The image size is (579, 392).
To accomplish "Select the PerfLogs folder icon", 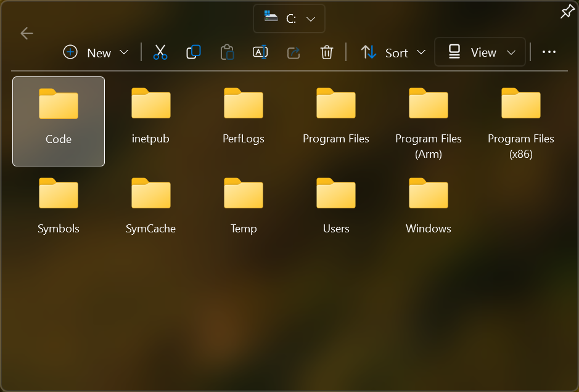I will [x=244, y=103].
